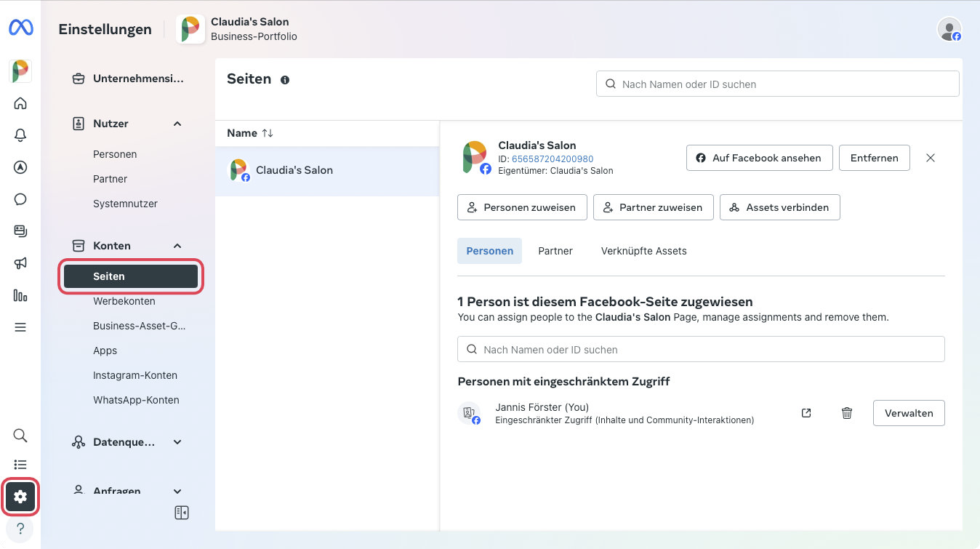
Task: Click the profile avatar at top right
Action: click(x=949, y=29)
